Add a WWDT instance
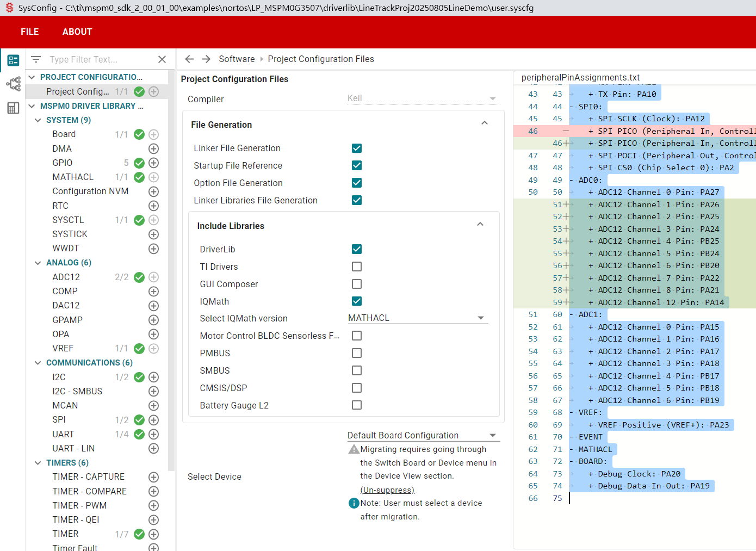 pyautogui.click(x=154, y=249)
